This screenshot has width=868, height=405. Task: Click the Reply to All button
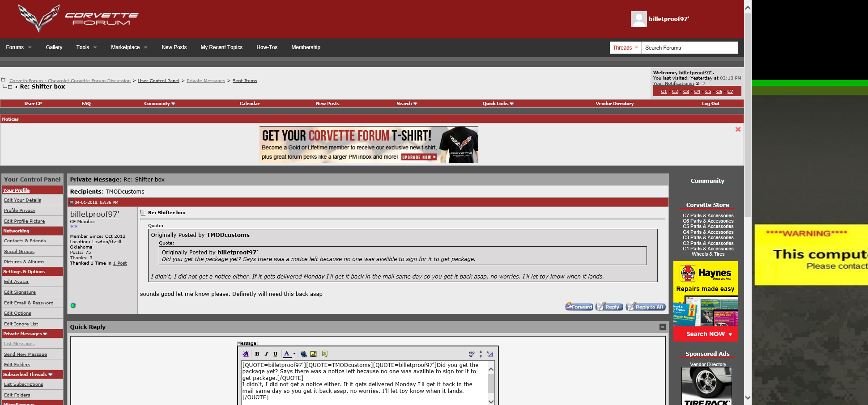coord(646,307)
